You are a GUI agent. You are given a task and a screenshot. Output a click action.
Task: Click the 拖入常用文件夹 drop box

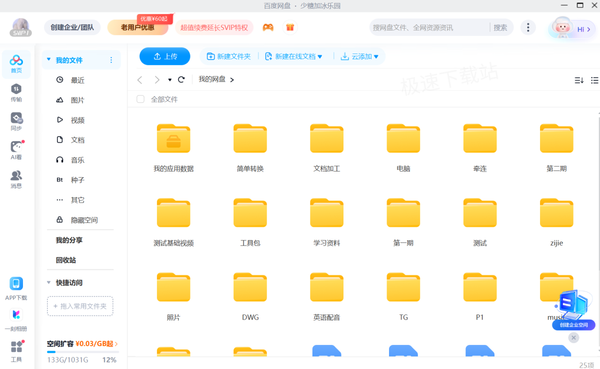(80, 306)
